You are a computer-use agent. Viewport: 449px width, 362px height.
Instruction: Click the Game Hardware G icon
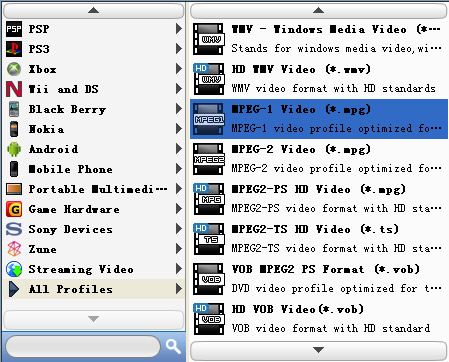click(x=14, y=209)
